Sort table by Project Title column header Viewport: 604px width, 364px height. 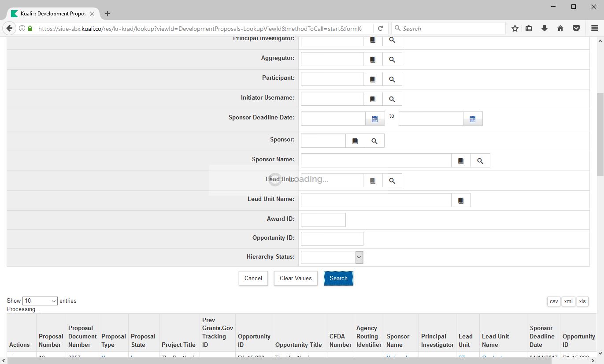coord(178,345)
